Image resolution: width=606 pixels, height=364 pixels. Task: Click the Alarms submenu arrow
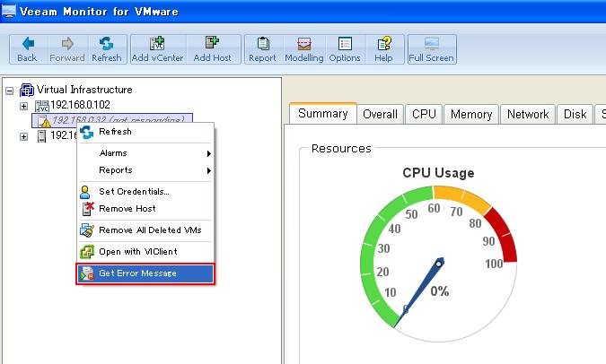[208, 153]
